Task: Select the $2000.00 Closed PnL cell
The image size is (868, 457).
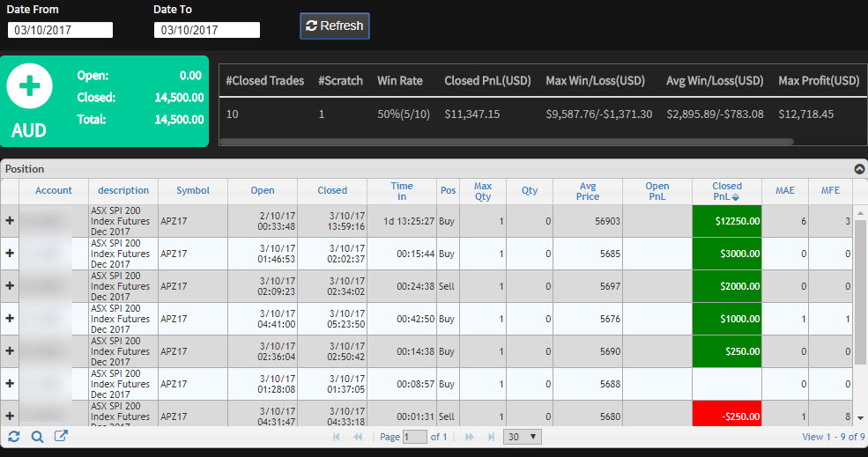Action: click(727, 286)
